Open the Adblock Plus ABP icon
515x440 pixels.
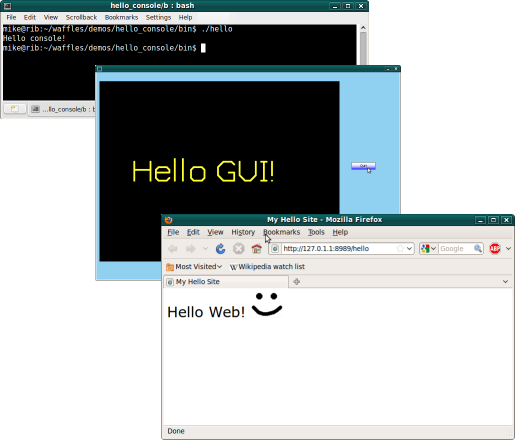pos(495,248)
